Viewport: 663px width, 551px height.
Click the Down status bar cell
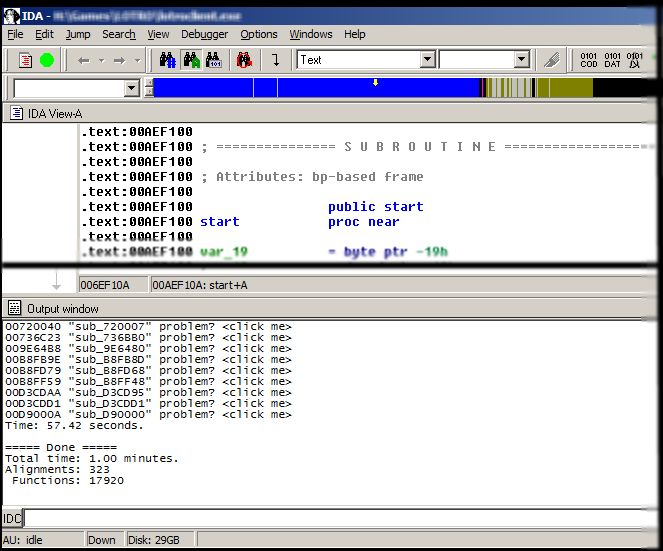pyautogui.click(x=104, y=540)
